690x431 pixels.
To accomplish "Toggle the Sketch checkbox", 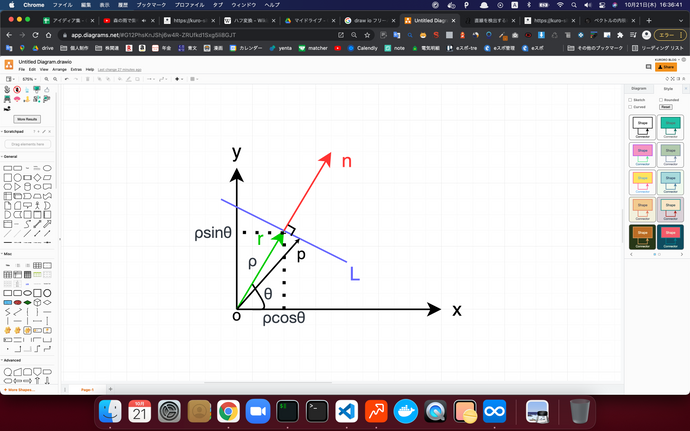I will click(630, 100).
